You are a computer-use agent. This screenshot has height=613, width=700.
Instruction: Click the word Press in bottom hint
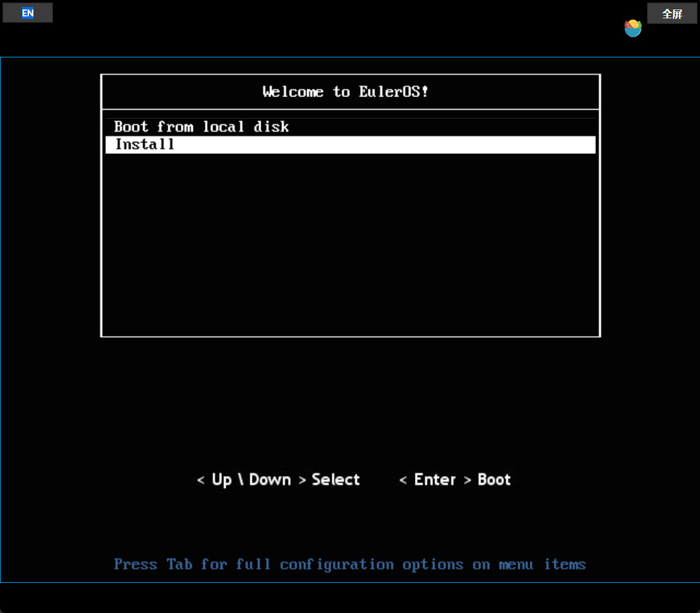[135, 564]
